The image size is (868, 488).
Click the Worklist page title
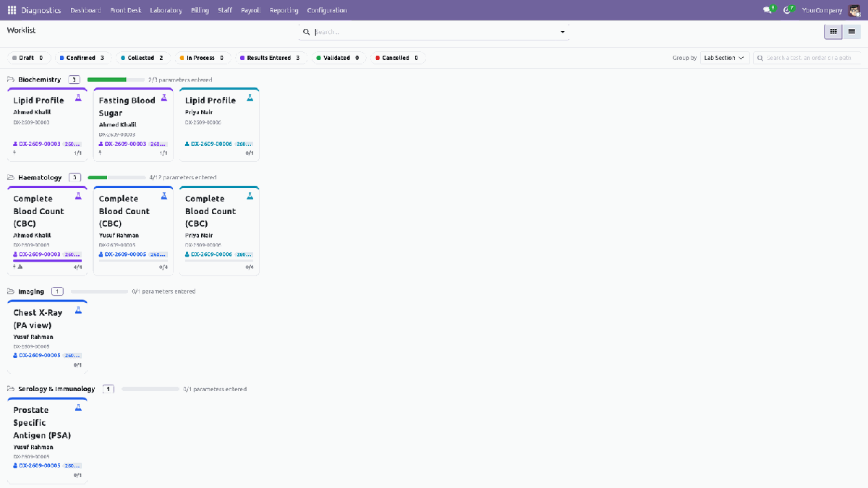pyautogui.click(x=21, y=30)
